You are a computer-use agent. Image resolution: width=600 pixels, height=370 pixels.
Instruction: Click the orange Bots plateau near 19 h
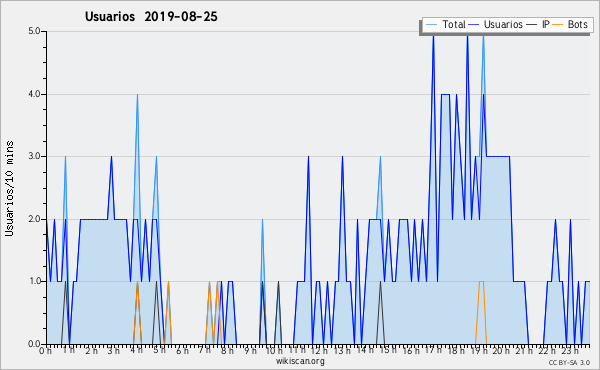481,282
